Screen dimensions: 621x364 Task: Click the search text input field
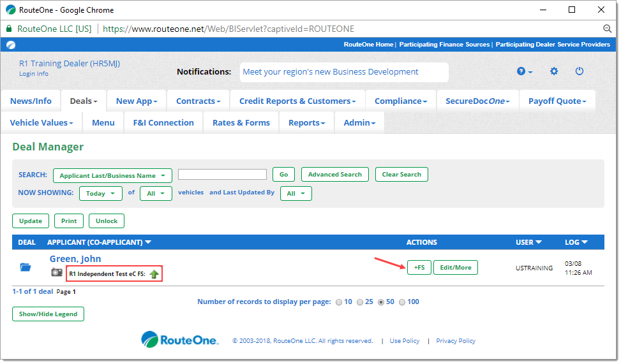click(x=222, y=175)
